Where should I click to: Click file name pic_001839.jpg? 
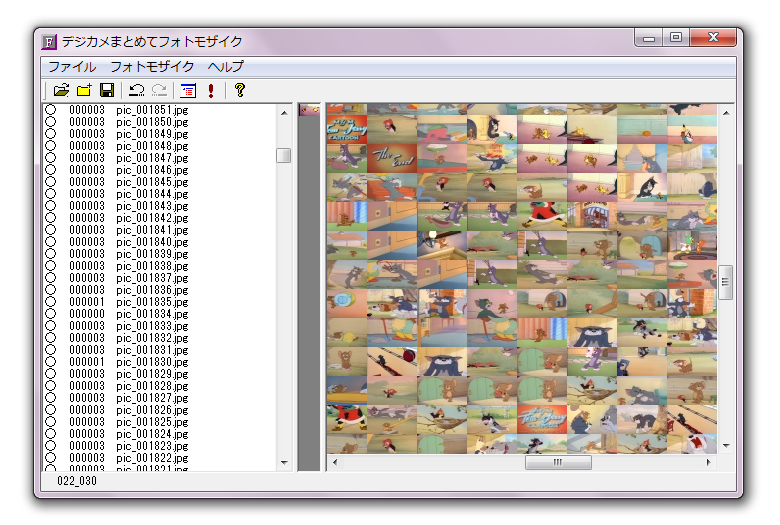[x=152, y=254]
